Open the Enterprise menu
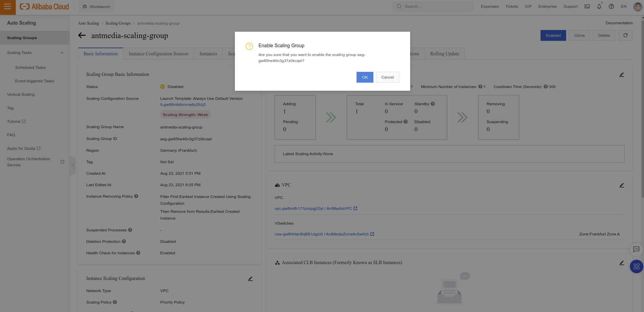Screen dimensions: 644x312 tap(547, 6)
